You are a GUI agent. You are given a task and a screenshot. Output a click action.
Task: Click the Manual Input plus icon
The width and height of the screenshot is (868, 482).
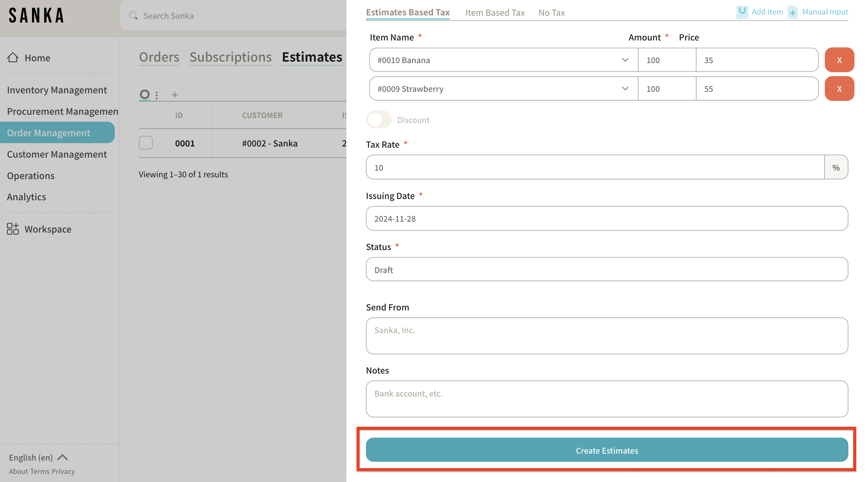[x=793, y=12]
